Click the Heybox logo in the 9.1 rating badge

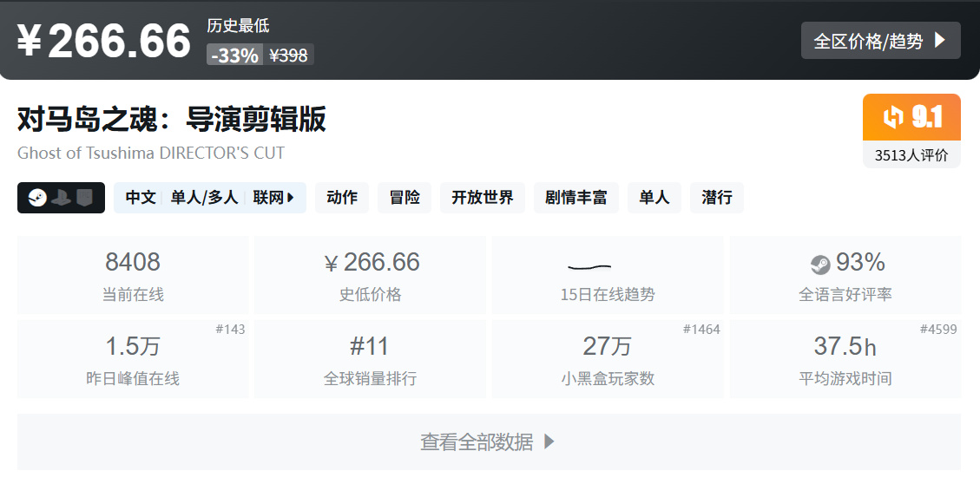(893, 117)
